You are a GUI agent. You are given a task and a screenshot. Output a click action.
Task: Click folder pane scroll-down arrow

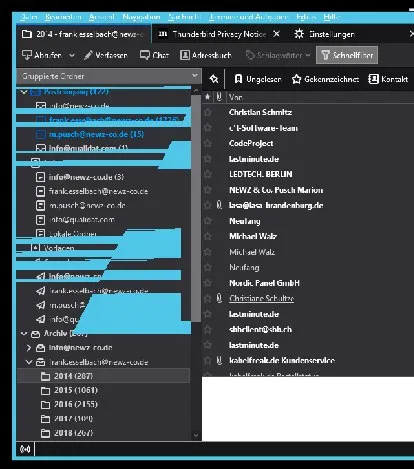click(196, 435)
